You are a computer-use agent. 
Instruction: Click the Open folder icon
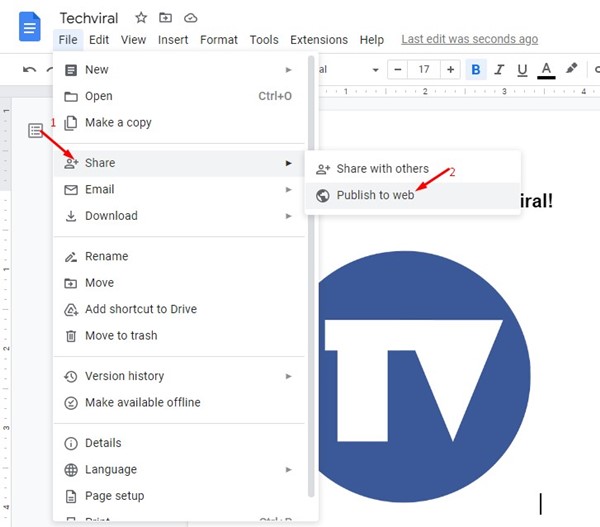pos(71,96)
